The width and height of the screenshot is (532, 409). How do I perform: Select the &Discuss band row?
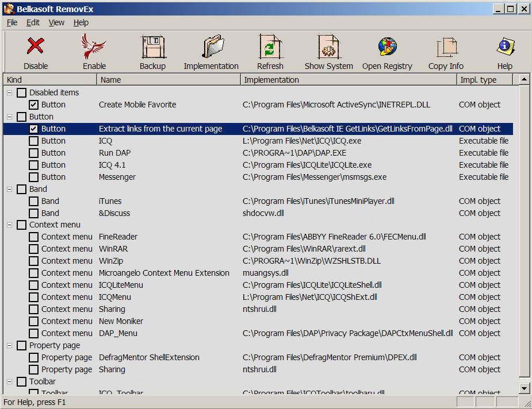pyautogui.click(x=258, y=213)
